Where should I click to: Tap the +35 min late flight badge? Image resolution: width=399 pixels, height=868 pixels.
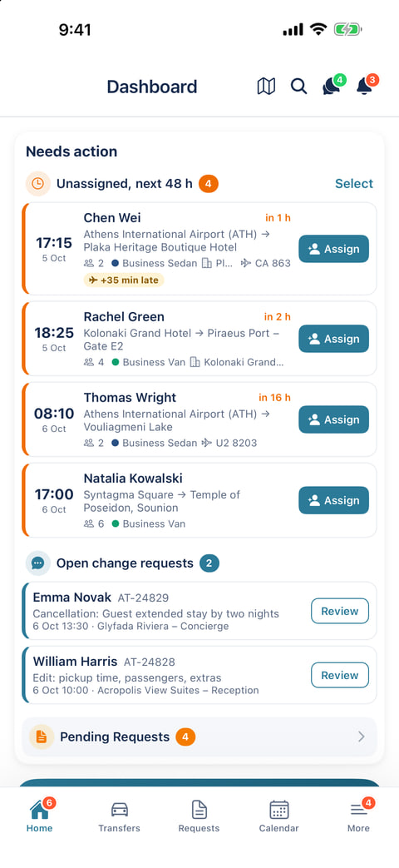pyautogui.click(x=124, y=280)
